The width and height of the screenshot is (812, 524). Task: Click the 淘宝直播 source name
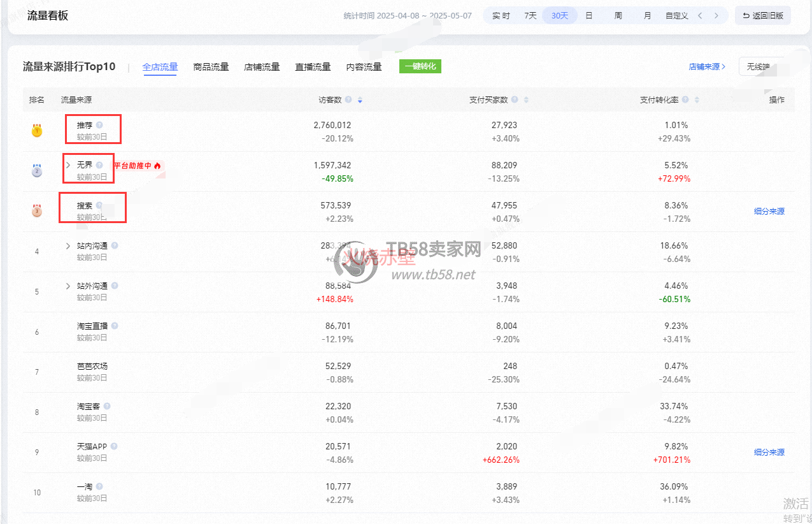(x=92, y=326)
